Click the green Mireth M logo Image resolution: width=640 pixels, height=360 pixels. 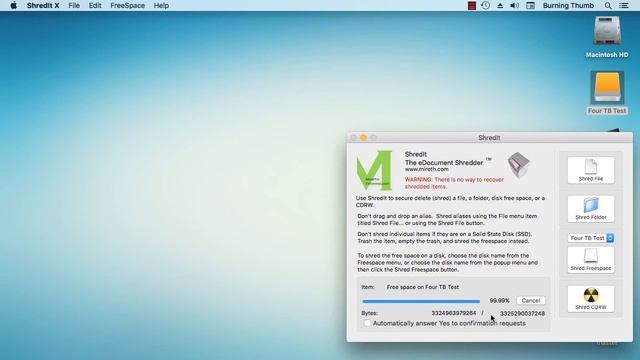[374, 170]
